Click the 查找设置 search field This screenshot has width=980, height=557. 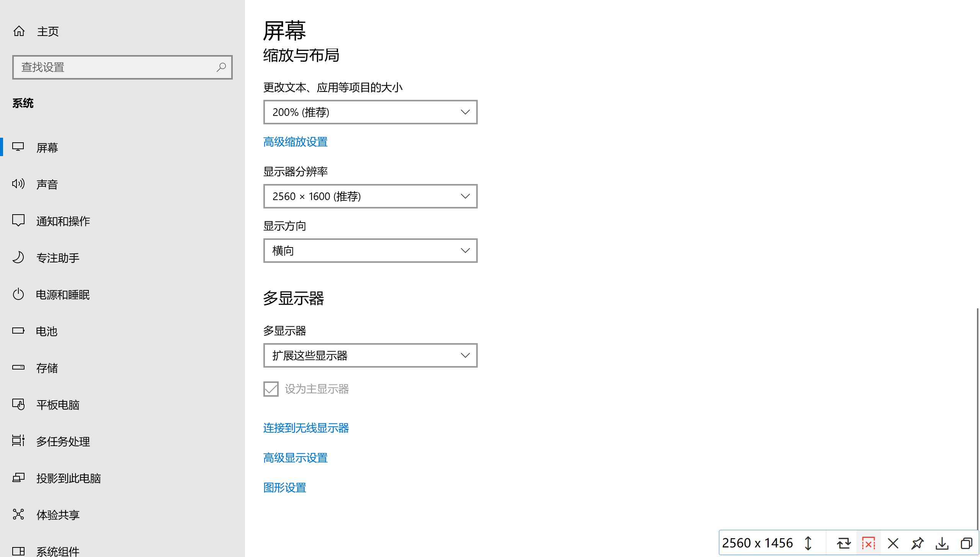(x=115, y=67)
